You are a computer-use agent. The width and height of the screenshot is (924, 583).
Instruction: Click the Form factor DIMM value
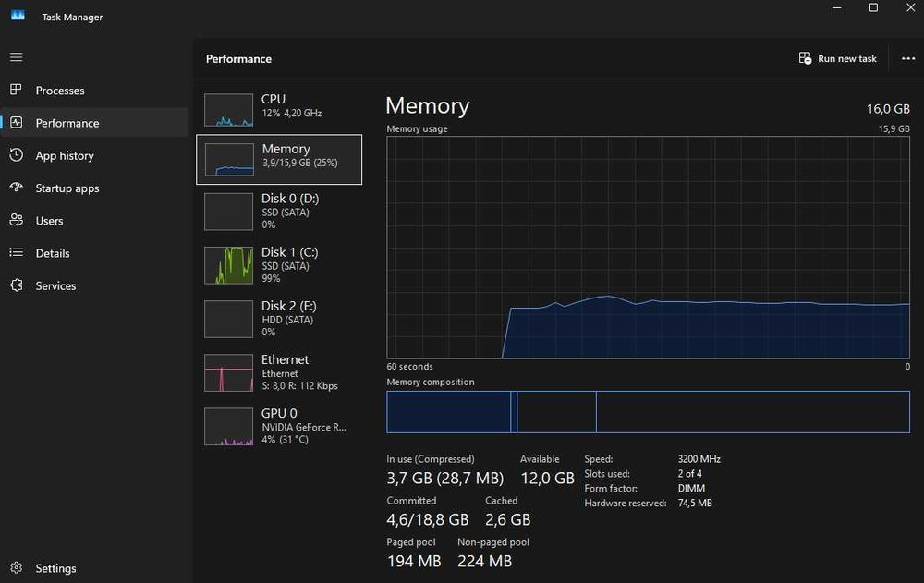691,488
